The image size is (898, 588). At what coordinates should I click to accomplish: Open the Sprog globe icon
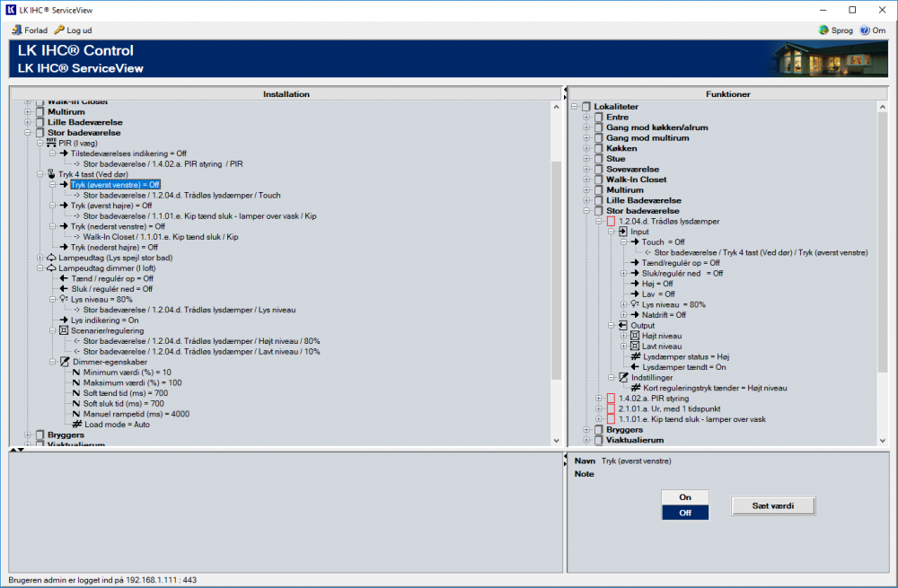point(823,31)
